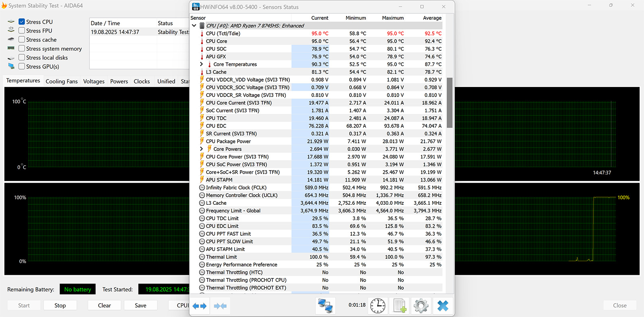
Task: Click the Minimum column header
Action: coord(356,18)
